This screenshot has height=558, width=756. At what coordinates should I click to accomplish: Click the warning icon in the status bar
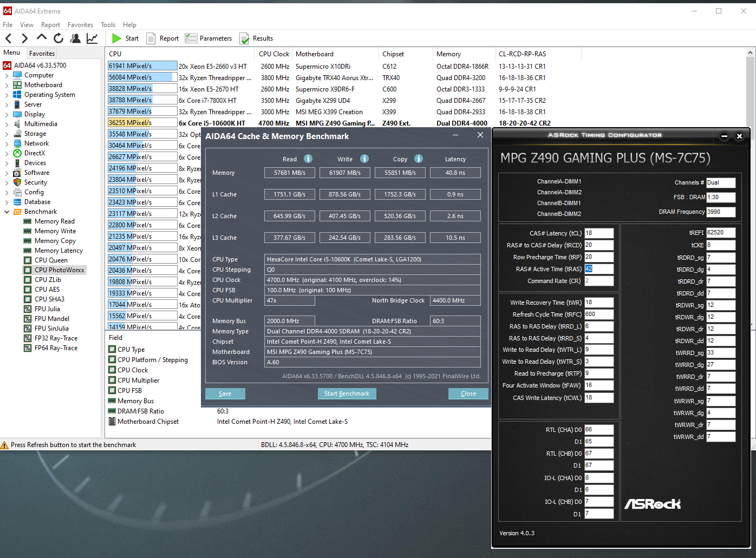tap(5, 445)
